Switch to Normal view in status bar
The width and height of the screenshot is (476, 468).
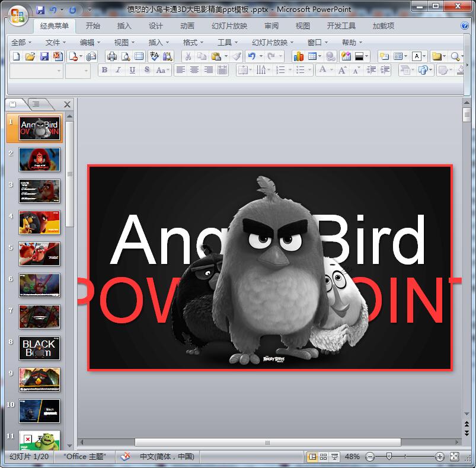(x=312, y=457)
